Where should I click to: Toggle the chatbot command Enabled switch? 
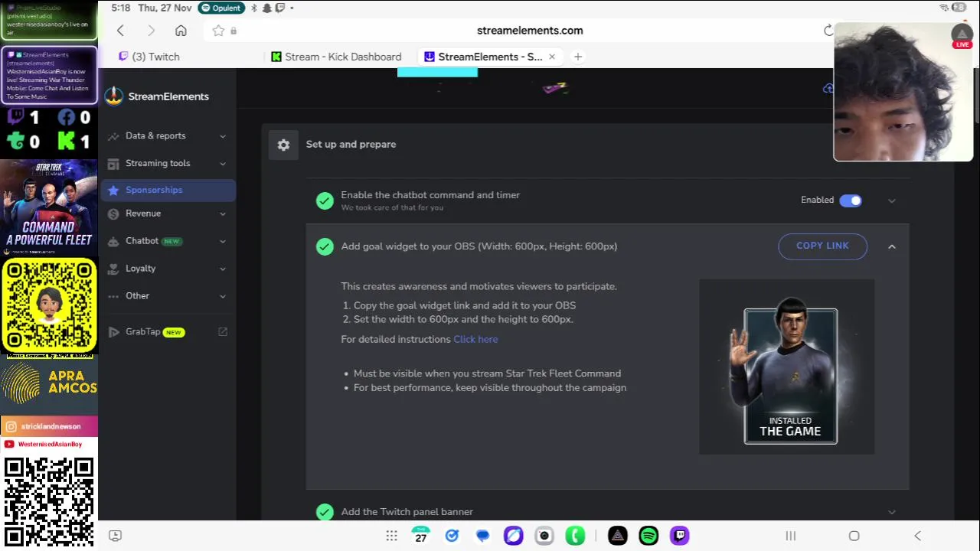click(851, 201)
